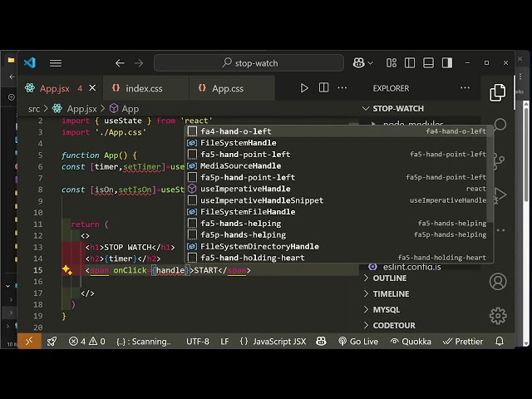Customize layout icon in title bar

coord(392,63)
